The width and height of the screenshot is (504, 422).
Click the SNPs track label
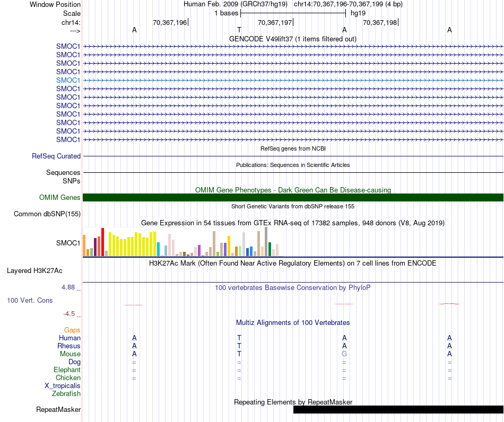[72, 181]
